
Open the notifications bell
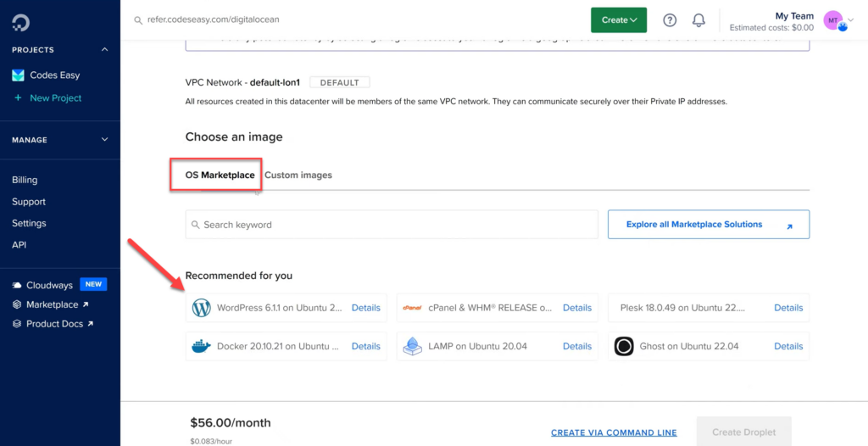tap(699, 20)
